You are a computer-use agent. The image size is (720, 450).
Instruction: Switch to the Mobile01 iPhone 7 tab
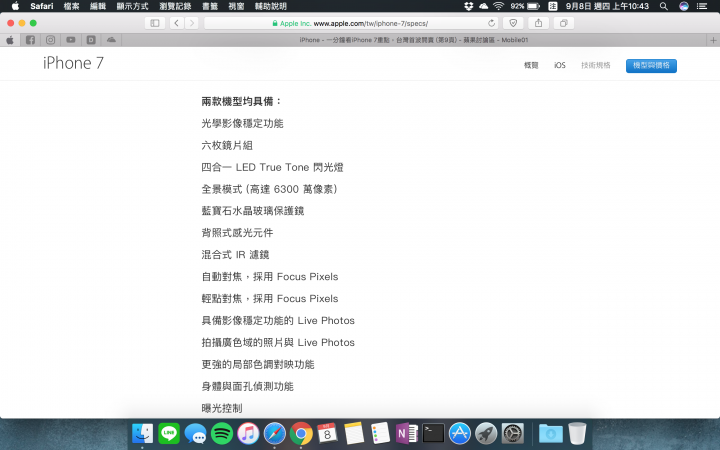[x=414, y=40]
